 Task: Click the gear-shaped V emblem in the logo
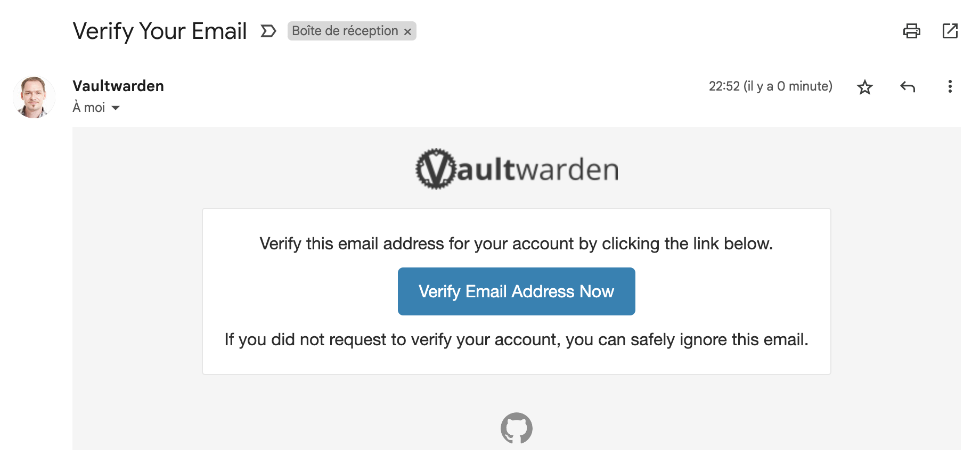point(436,169)
